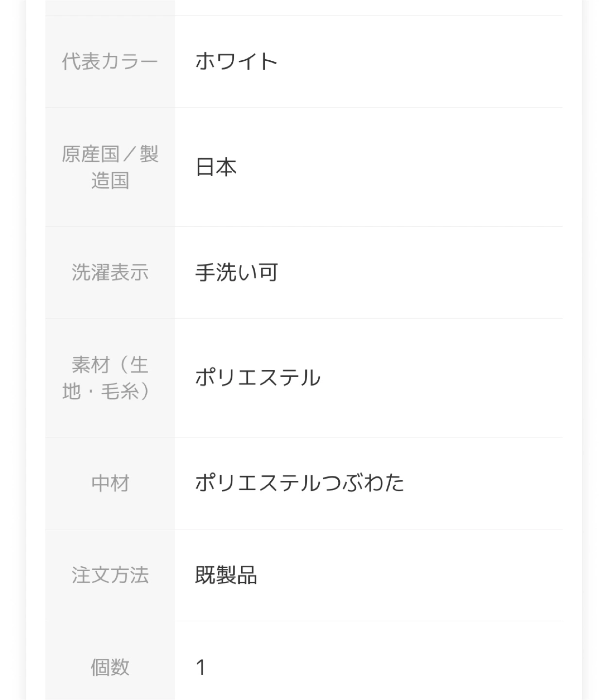Select the 注文方法 label cell
Screen dimensions: 608x700
(110, 575)
